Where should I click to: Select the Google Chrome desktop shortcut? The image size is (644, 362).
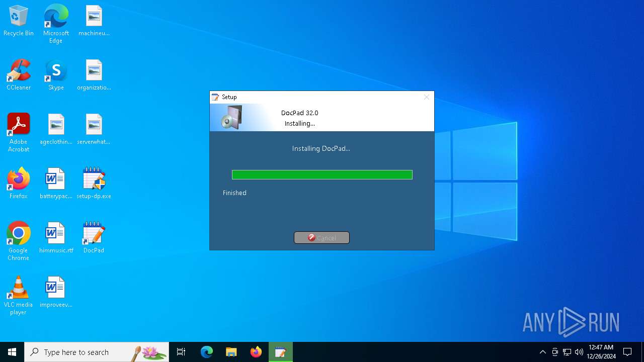[x=19, y=241]
